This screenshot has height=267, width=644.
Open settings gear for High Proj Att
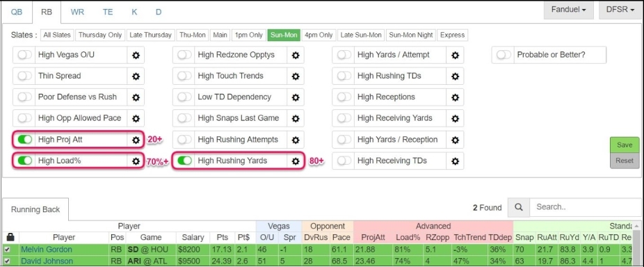136,140
